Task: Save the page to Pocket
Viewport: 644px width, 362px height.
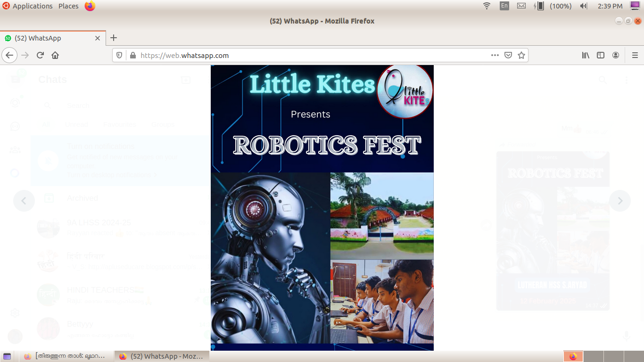Action: click(x=508, y=55)
